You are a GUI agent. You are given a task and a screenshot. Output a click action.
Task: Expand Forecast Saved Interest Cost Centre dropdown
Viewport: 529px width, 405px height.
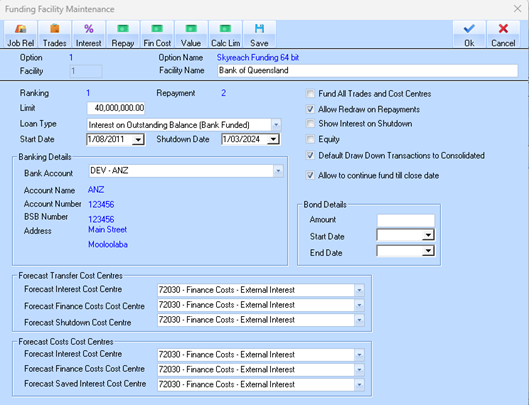tap(359, 384)
